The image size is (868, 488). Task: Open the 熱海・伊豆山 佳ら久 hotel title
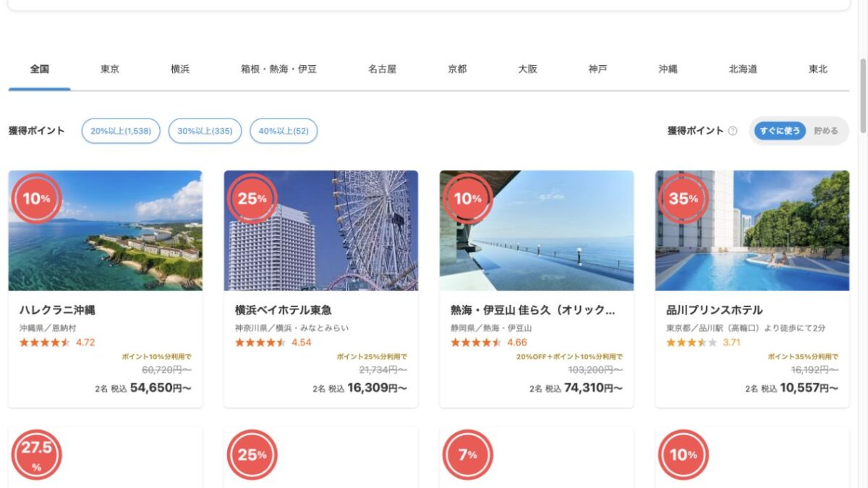533,310
